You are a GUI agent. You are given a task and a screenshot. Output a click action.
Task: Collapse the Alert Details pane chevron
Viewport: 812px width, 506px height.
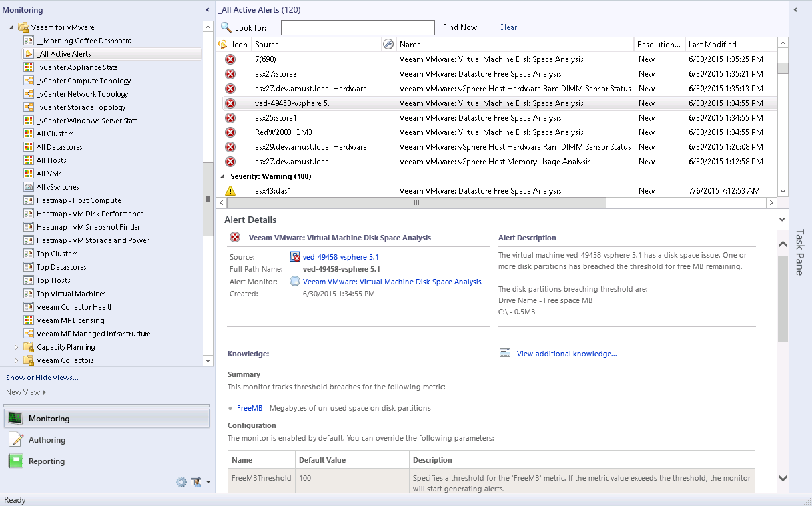pos(782,220)
